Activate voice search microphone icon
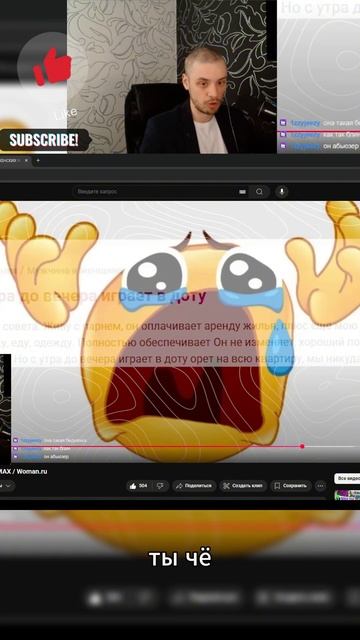The width and height of the screenshot is (360, 640). click(281, 191)
